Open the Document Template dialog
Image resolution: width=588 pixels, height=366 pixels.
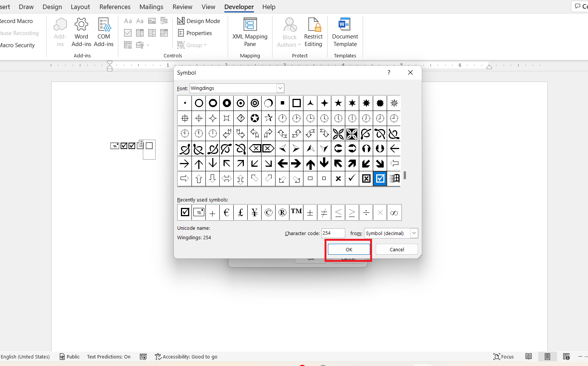pyautogui.click(x=345, y=32)
